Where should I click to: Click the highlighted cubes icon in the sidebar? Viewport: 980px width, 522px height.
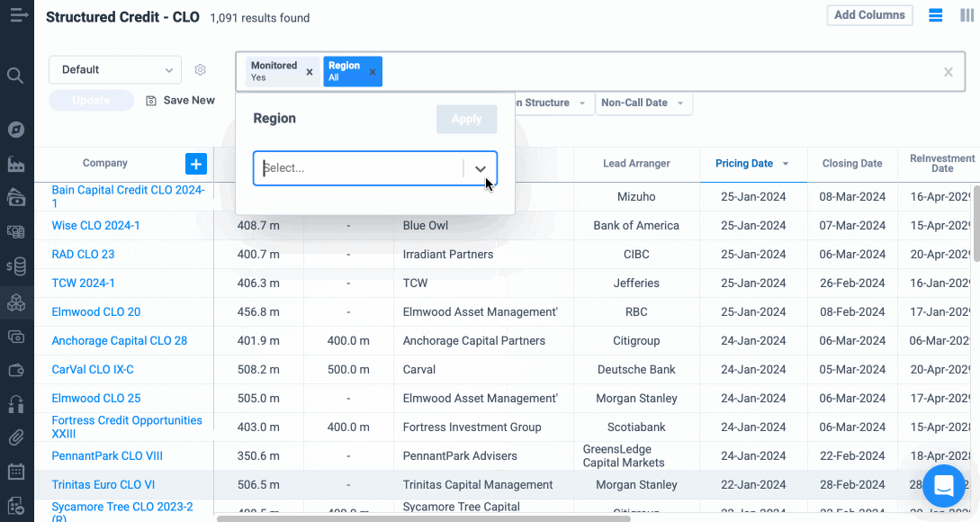[16, 303]
